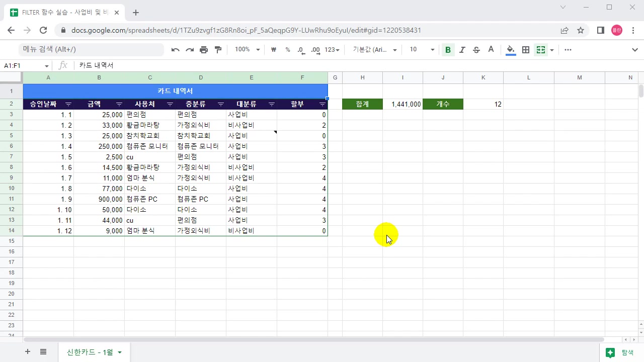Select the paint format tool

218,50
